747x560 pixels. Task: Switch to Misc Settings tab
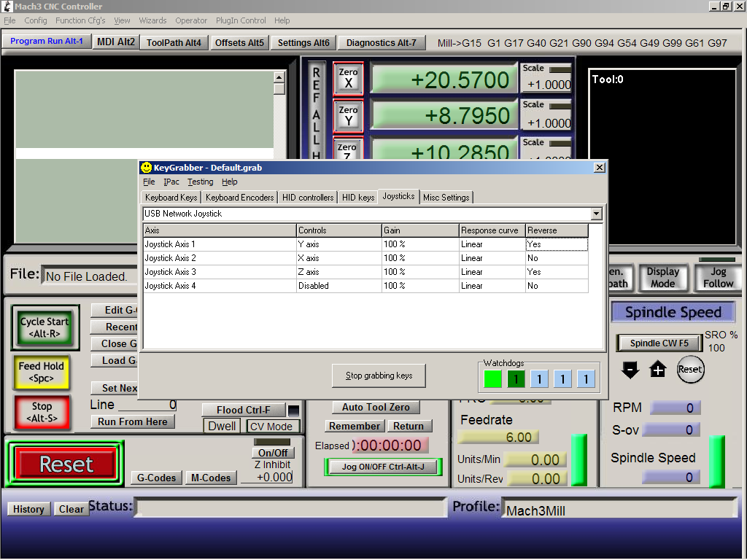[446, 198]
